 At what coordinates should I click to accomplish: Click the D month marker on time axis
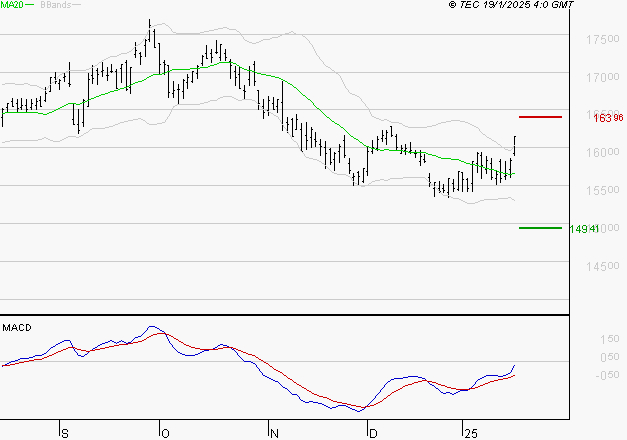point(373,434)
